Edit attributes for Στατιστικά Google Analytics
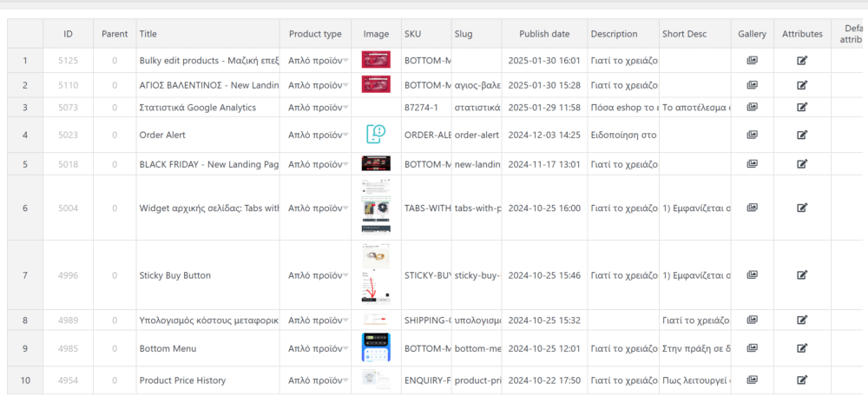This screenshot has height=403, width=868. tap(802, 107)
